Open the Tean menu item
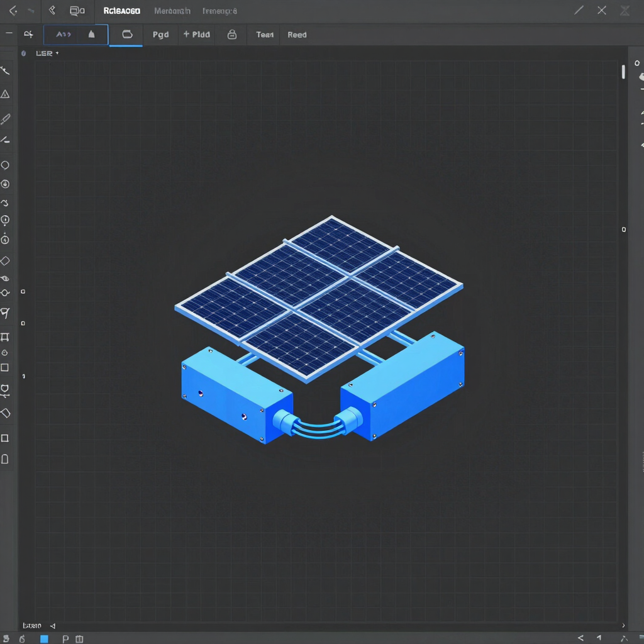This screenshot has width=644, height=644. pyautogui.click(x=265, y=35)
